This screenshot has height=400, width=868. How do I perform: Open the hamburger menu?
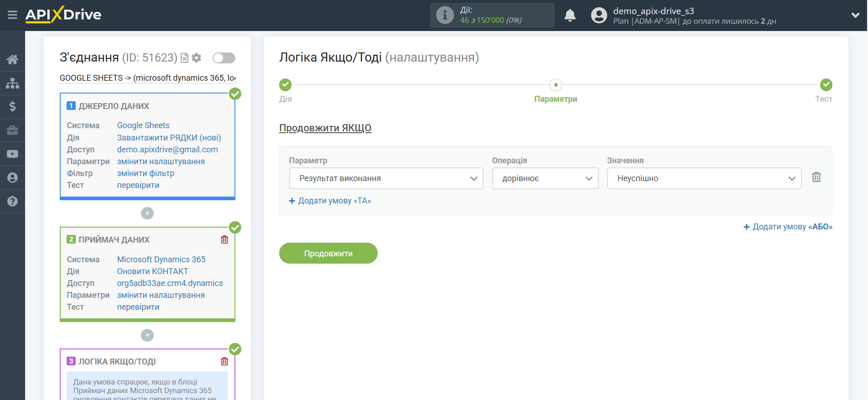pyautogui.click(x=12, y=15)
